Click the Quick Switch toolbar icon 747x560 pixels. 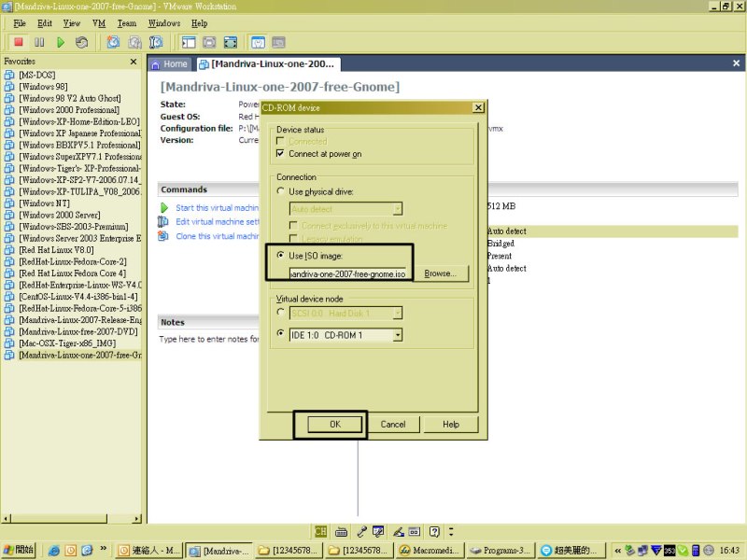pyautogui.click(x=209, y=42)
